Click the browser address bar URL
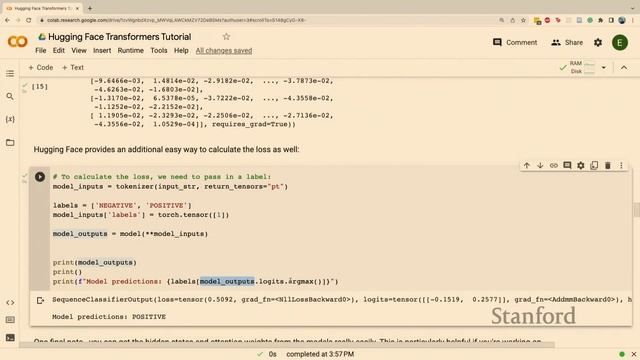 (x=176, y=20)
